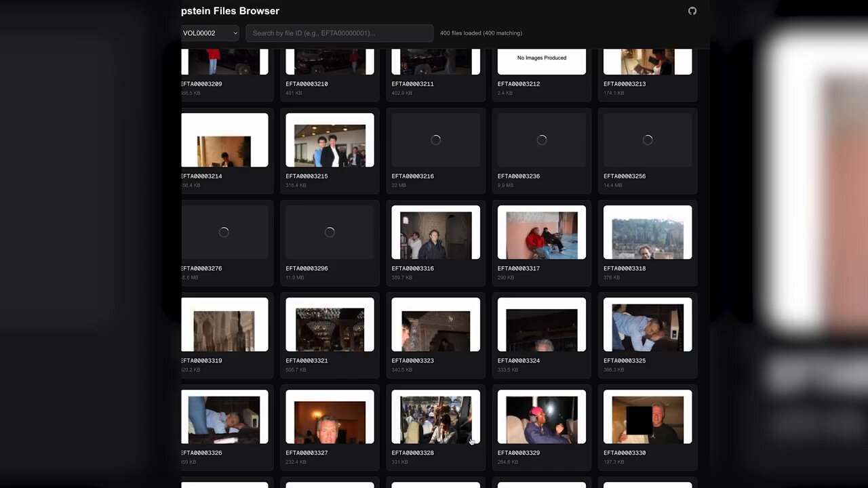Open thumbnail EFTA00003318
The width and height of the screenshot is (868, 488).
tap(648, 232)
